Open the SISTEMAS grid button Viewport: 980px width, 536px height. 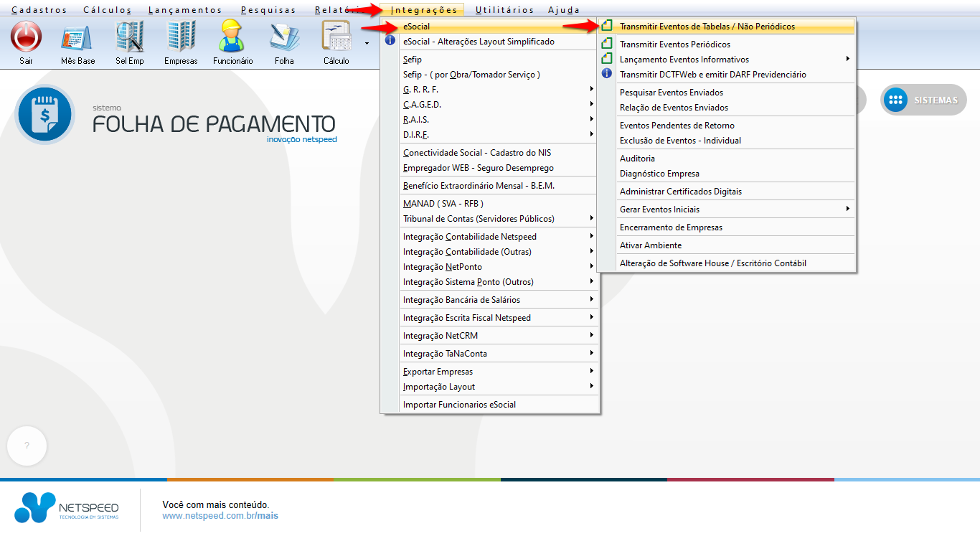(x=923, y=100)
